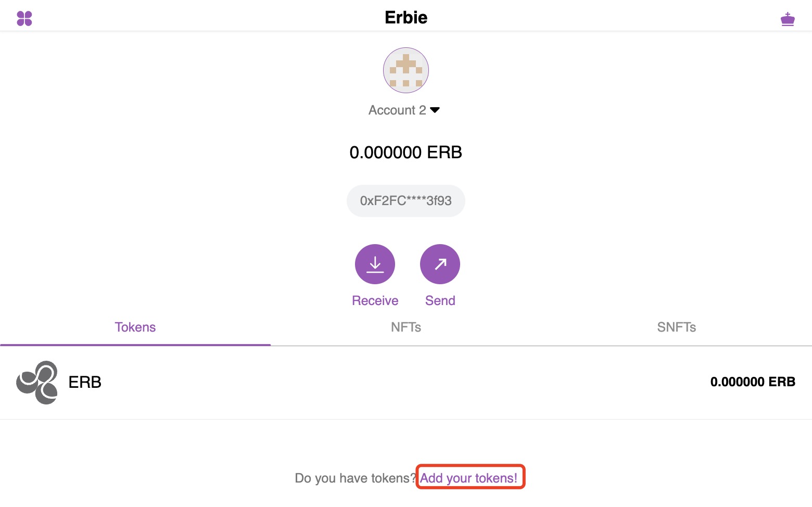
Task: Click the Do you have tokens? text
Action: (x=356, y=478)
